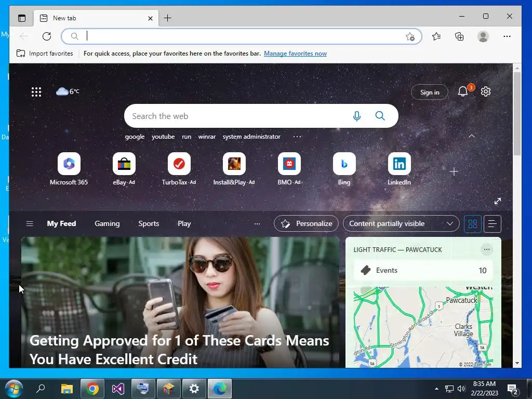Search recent term google
532x399 pixels.
pos(135,137)
